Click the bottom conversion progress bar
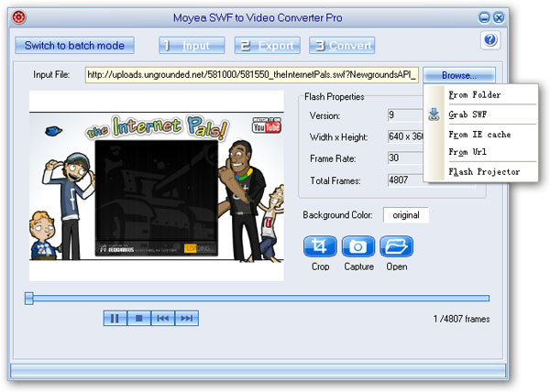This screenshot has width=550, height=392. coord(258,371)
